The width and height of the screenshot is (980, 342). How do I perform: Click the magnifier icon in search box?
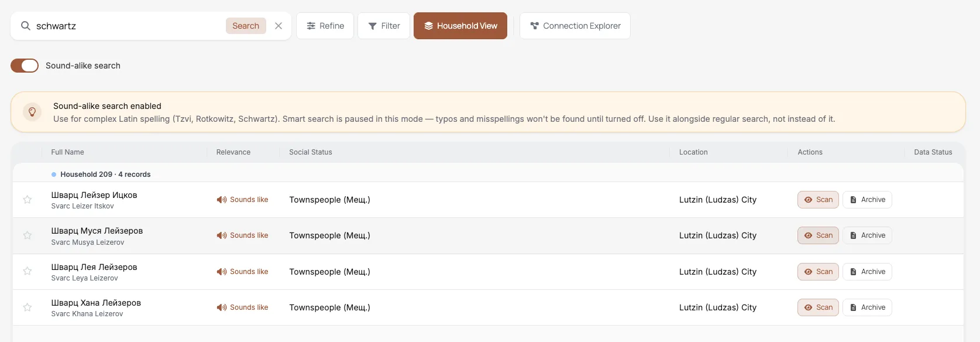pyautogui.click(x=26, y=26)
